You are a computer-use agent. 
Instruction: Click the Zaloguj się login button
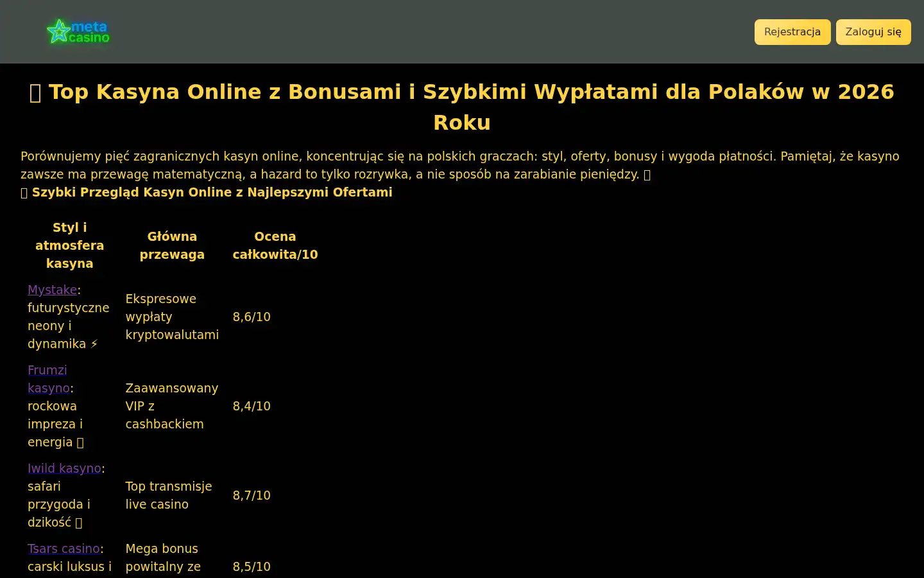pyautogui.click(x=873, y=32)
